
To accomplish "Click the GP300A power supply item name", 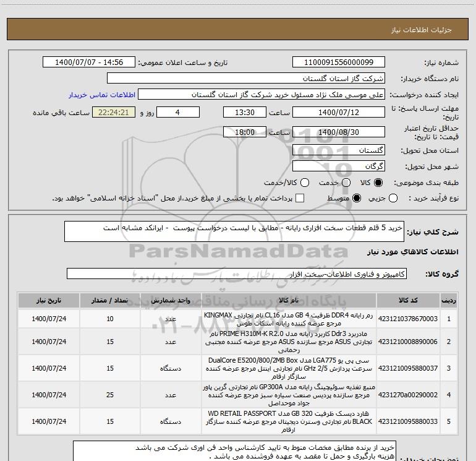I will point(289,395).
